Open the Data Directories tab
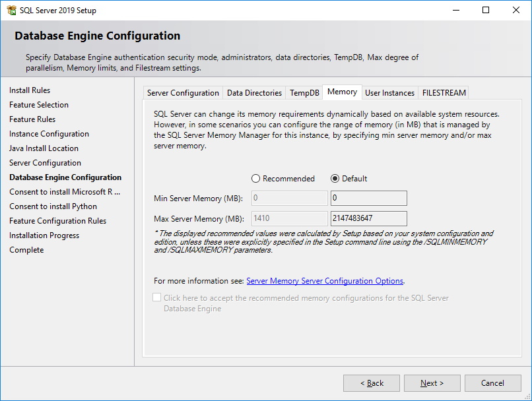532x401 pixels. 254,93
